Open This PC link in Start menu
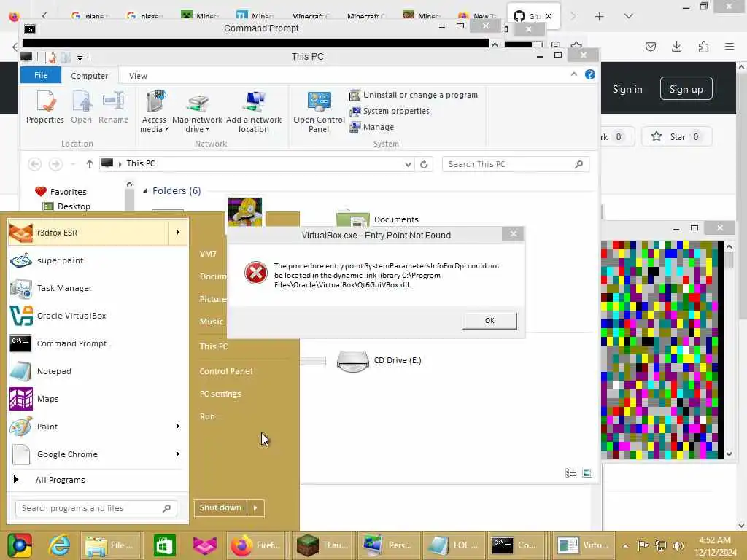This screenshot has height=560, width=747. [x=214, y=346]
